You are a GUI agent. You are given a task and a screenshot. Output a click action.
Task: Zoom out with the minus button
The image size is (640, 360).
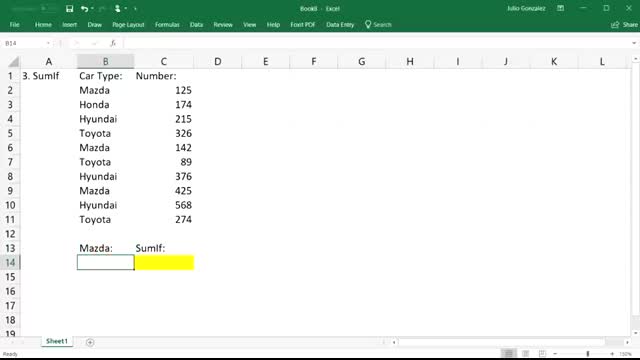(x=555, y=354)
